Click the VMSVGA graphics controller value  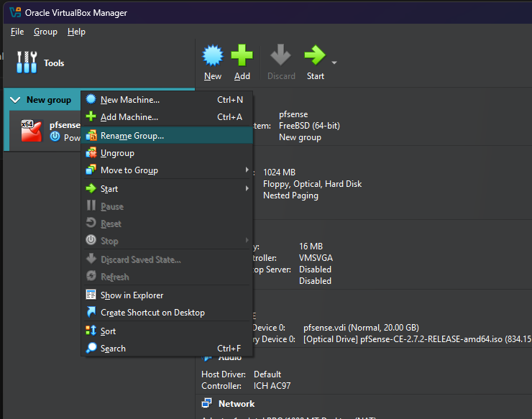coord(316,258)
